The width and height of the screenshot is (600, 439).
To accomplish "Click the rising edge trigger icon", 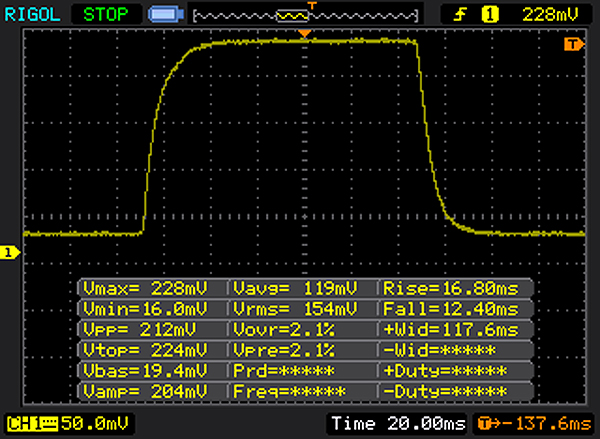I will point(460,15).
